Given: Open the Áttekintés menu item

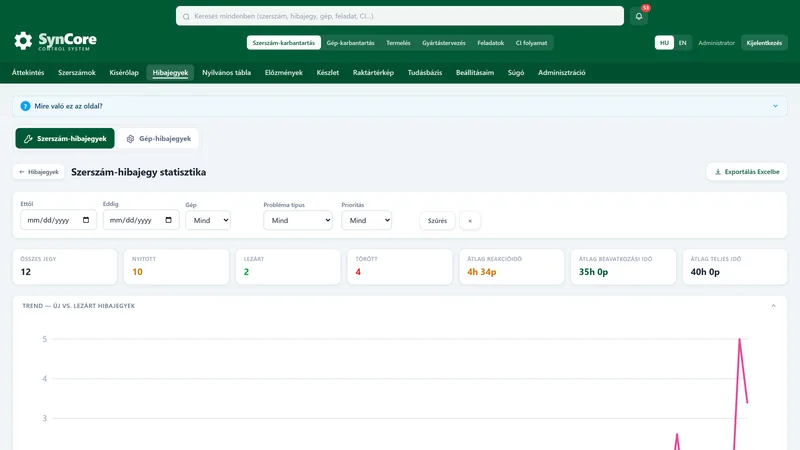Looking at the screenshot, I should 28,72.
